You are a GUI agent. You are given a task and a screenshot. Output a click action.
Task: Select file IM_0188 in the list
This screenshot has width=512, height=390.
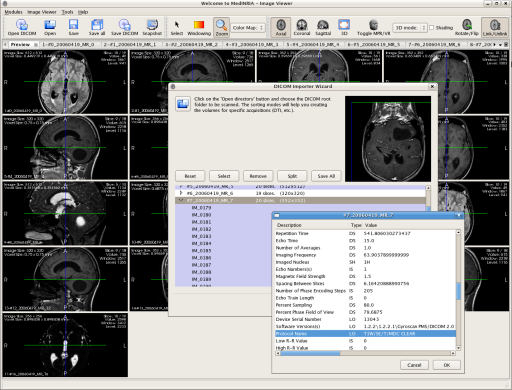click(201, 272)
